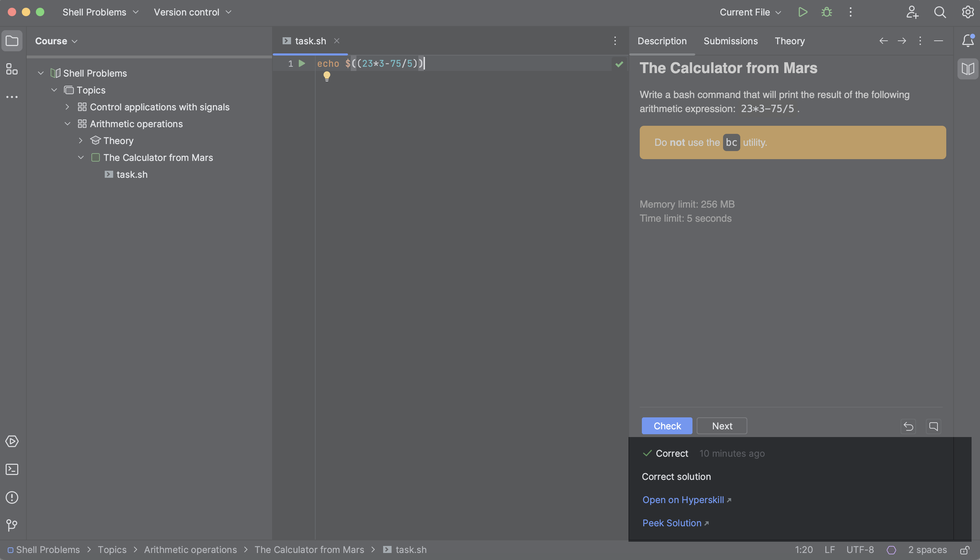Show more tool windows ellipsis
This screenshot has width=980, height=560.
point(12,97)
